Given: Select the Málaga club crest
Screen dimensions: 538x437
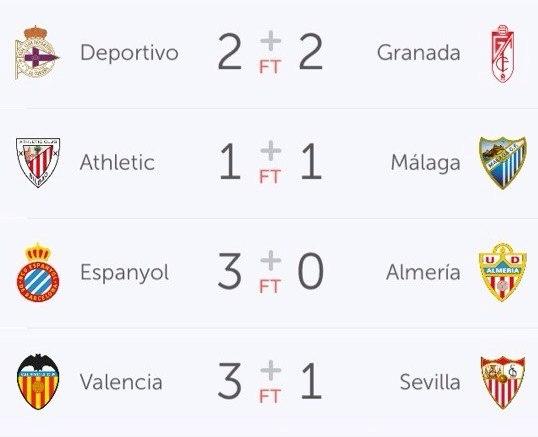Looking at the screenshot, I should coord(503,163).
